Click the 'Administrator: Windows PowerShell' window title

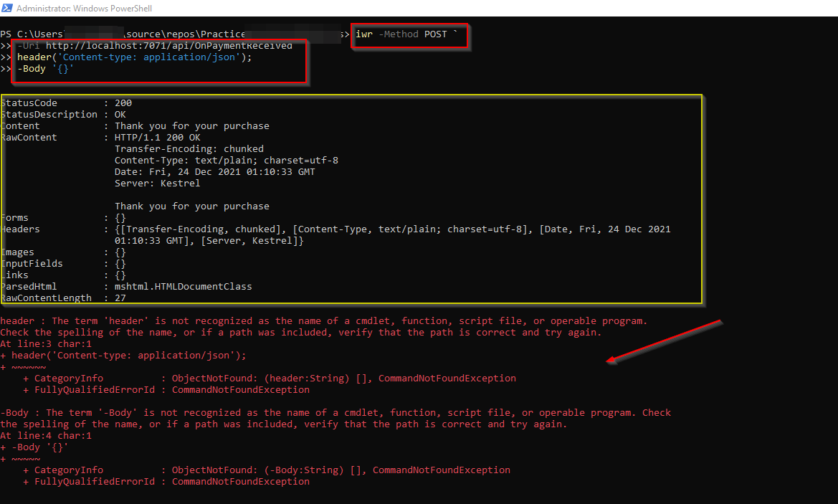84,9
